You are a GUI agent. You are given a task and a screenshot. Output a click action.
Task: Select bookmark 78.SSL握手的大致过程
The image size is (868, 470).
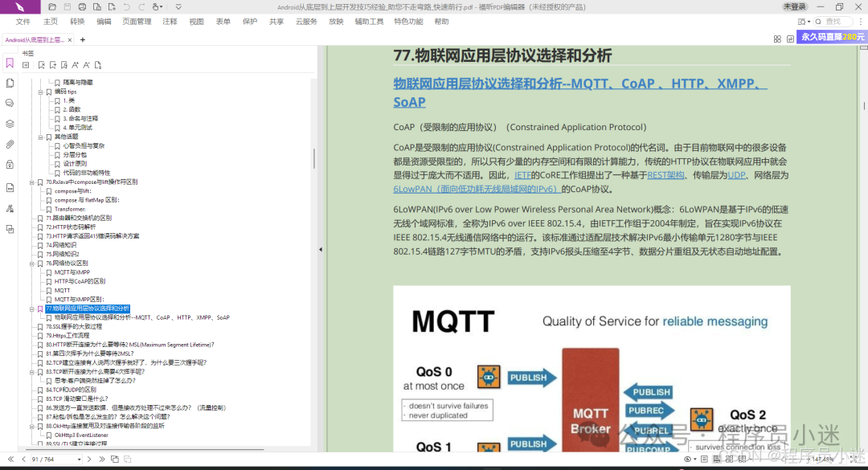[x=74, y=327]
